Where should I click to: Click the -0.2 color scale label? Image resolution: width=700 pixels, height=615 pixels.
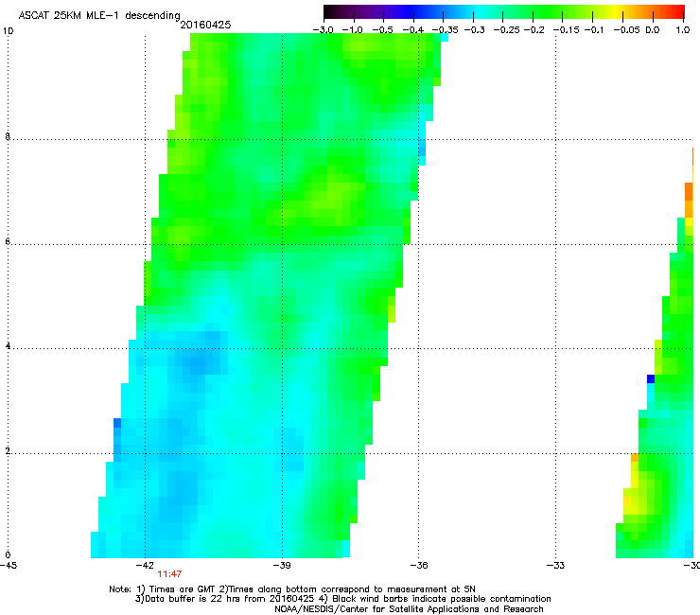[534, 30]
